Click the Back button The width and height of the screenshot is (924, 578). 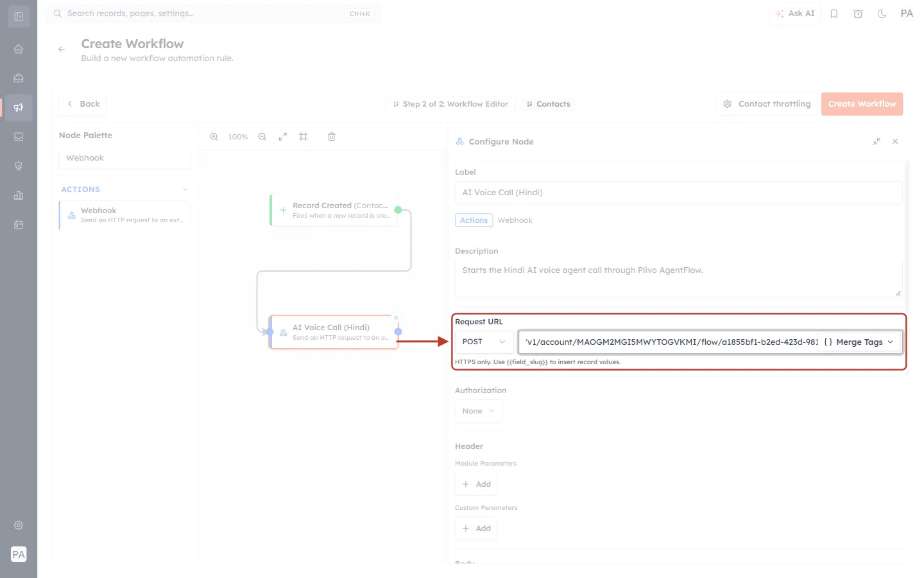pyautogui.click(x=83, y=104)
